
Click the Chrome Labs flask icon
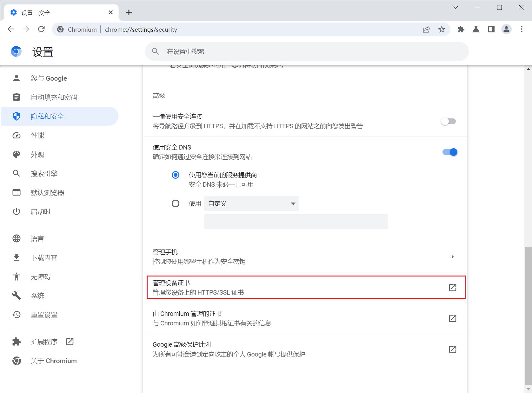pyautogui.click(x=476, y=30)
